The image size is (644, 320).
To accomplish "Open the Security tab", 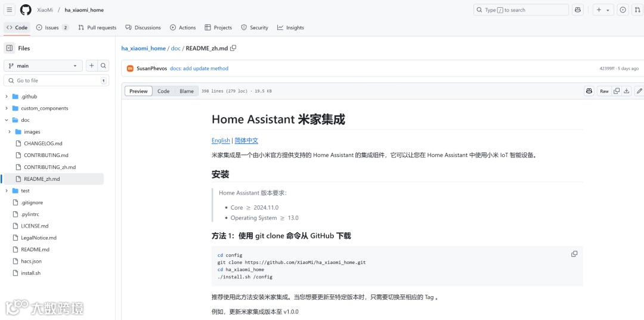I will pyautogui.click(x=255, y=27).
